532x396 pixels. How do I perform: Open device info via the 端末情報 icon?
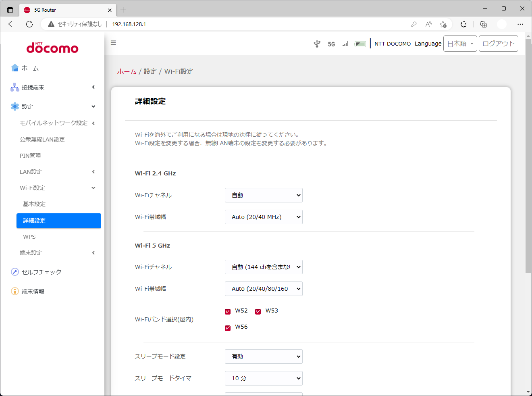[15, 291]
